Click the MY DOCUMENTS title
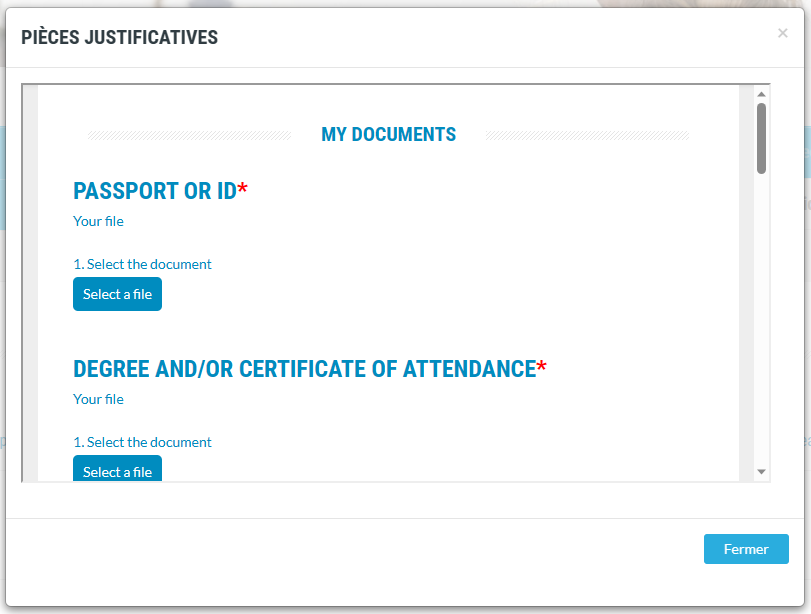 tap(388, 134)
